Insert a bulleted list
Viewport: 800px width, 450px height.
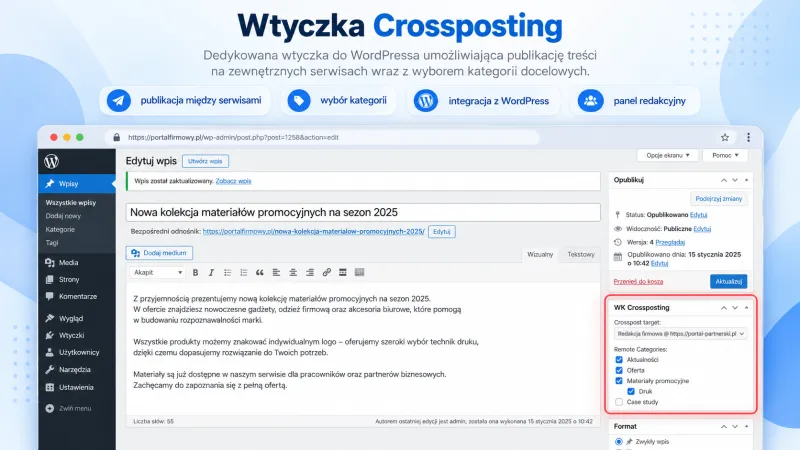[x=228, y=272]
